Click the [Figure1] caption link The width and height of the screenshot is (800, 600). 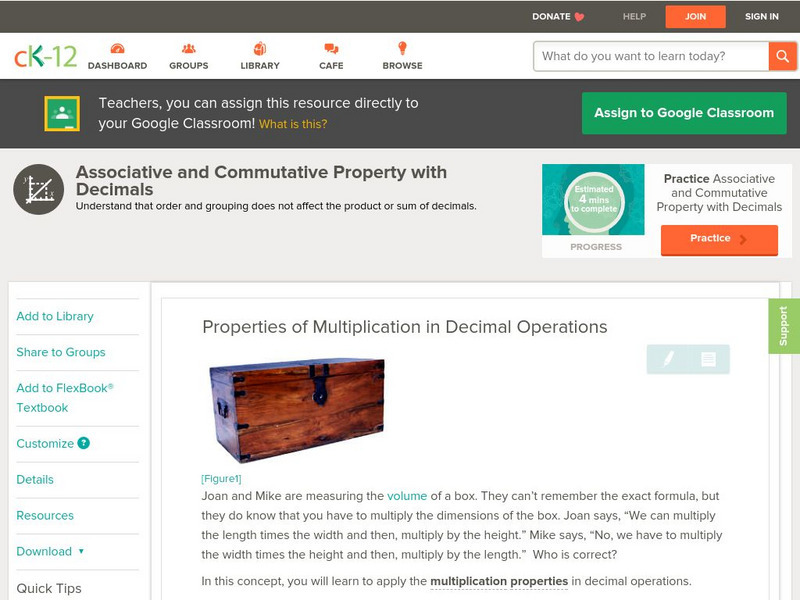tap(221, 479)
